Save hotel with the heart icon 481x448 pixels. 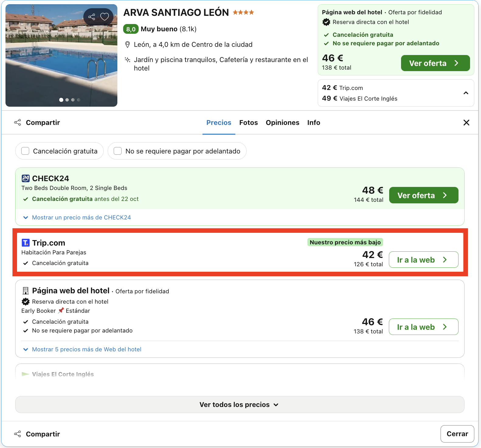105,17
